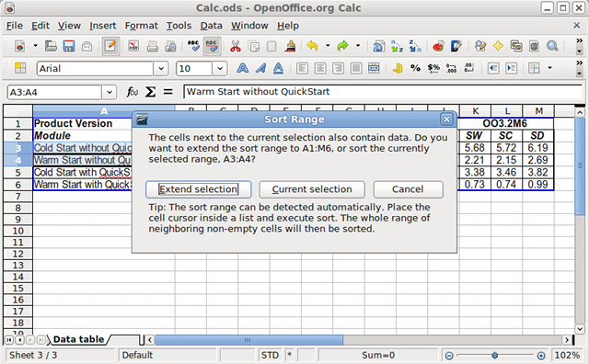This screenshot has width=589, height=364.
Task: Click the Sort Ascending icon
Action: pyautogui.click(x=397, y=46)
